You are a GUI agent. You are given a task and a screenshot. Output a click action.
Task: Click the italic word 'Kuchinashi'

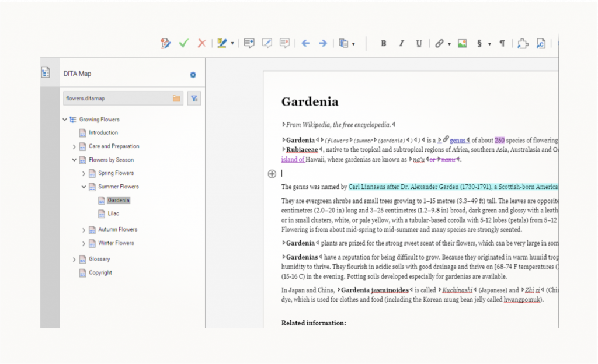click(x=457, y=290)
